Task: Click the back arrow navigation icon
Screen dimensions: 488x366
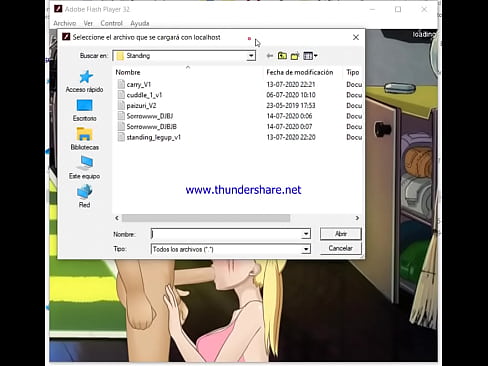Action: tap(270, 56)
